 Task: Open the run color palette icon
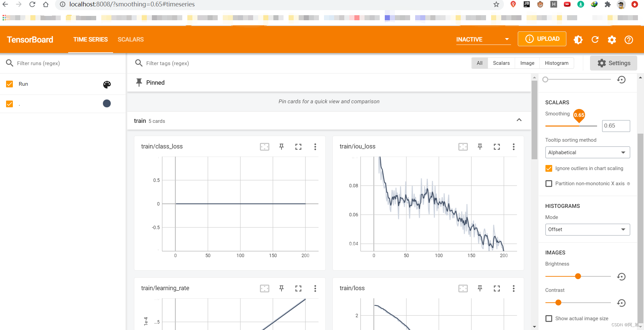point(107,84)
